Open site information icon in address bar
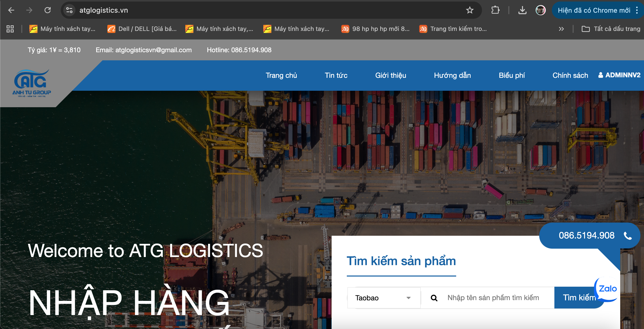644x329 pixels. [69, 10]
